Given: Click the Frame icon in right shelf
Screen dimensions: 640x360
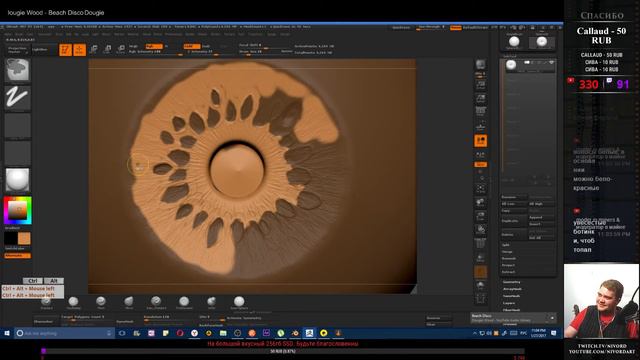Looking at the screenshot, I should (x=480, y=189).
